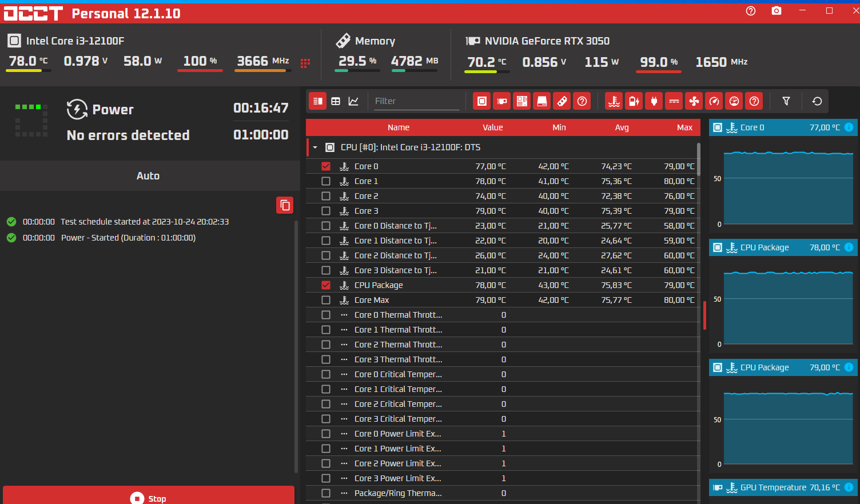Image resolution: width=860 pixels, height=504 pixels.
Task: Uncheck the Core 0 graph checkbox
Action: (x=326, y=166)
